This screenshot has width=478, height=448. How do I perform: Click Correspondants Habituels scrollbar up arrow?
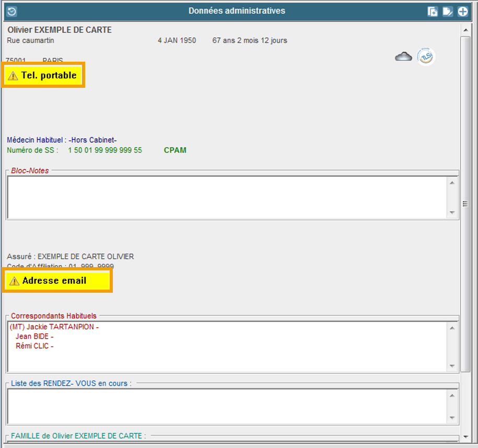452,328
